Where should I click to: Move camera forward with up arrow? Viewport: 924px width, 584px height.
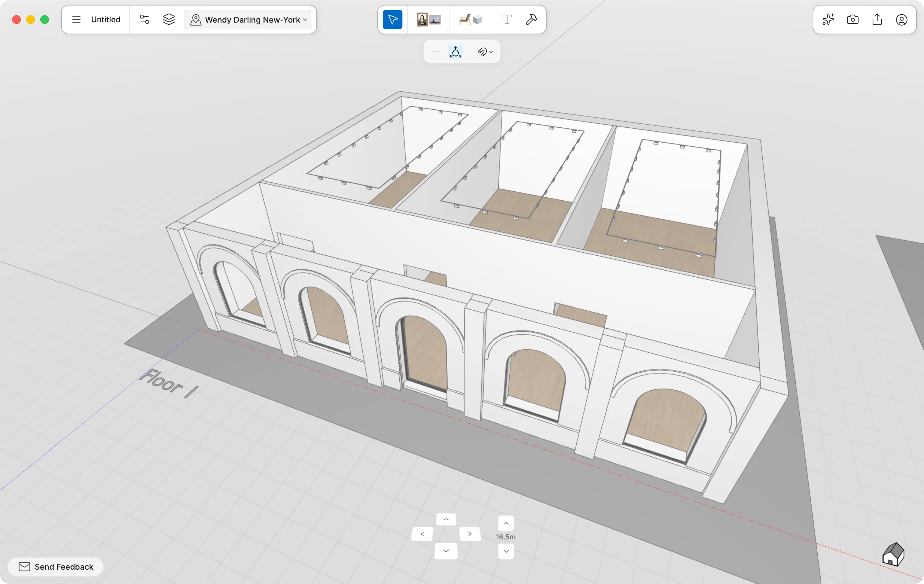click(446, 520)
